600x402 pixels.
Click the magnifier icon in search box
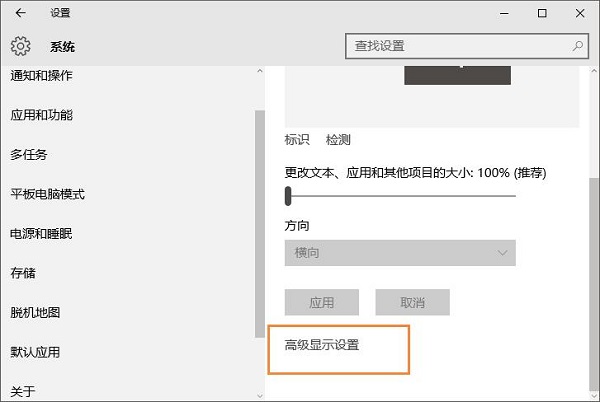pos(578,46)
